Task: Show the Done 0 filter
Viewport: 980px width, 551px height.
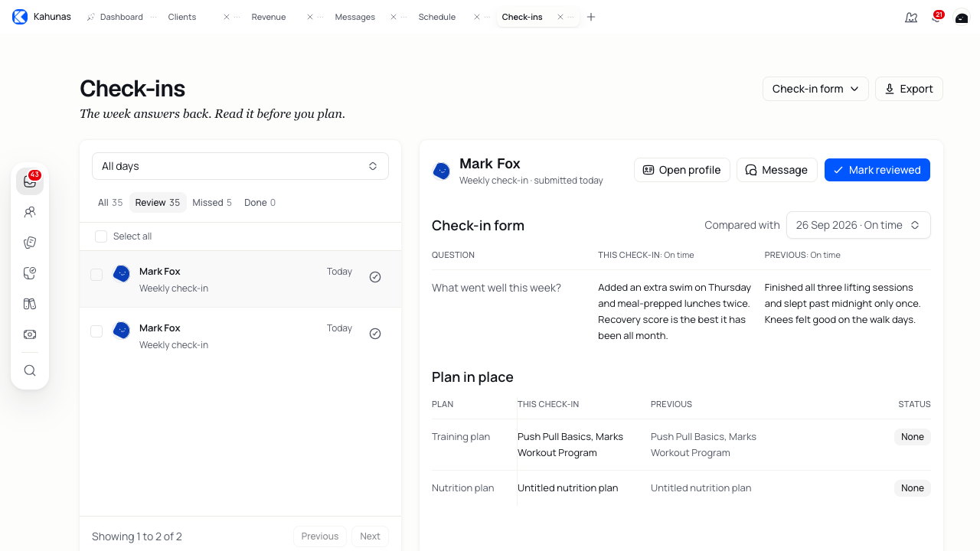Action: pos(260,203)
